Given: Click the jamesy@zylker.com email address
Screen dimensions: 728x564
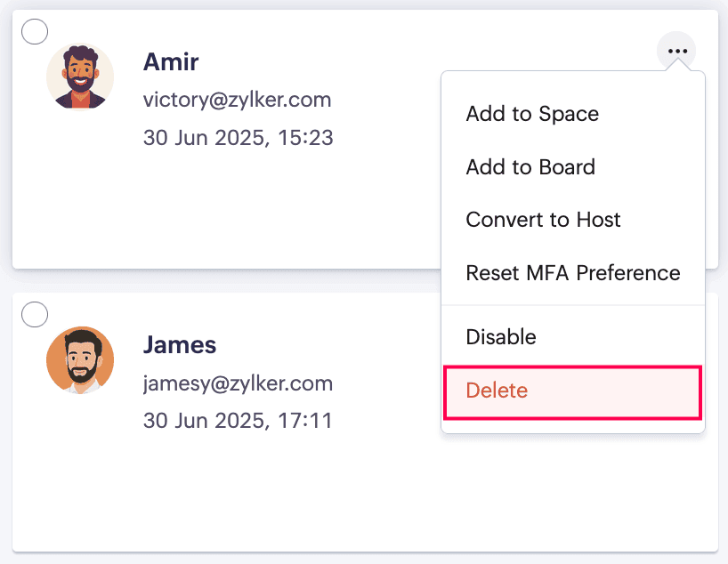Looking at the screenshot, I should (x=238, y=383).
